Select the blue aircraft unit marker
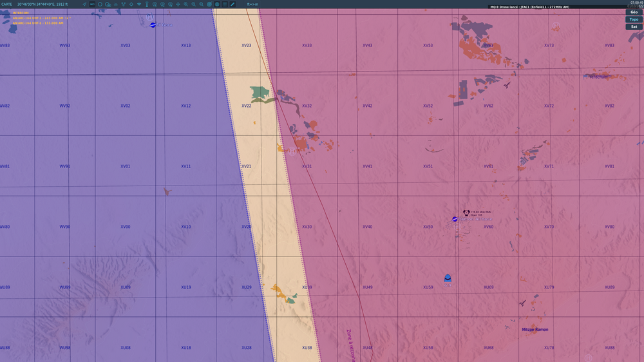The height and width of the screenshot is (362, 644). [448, 278]
